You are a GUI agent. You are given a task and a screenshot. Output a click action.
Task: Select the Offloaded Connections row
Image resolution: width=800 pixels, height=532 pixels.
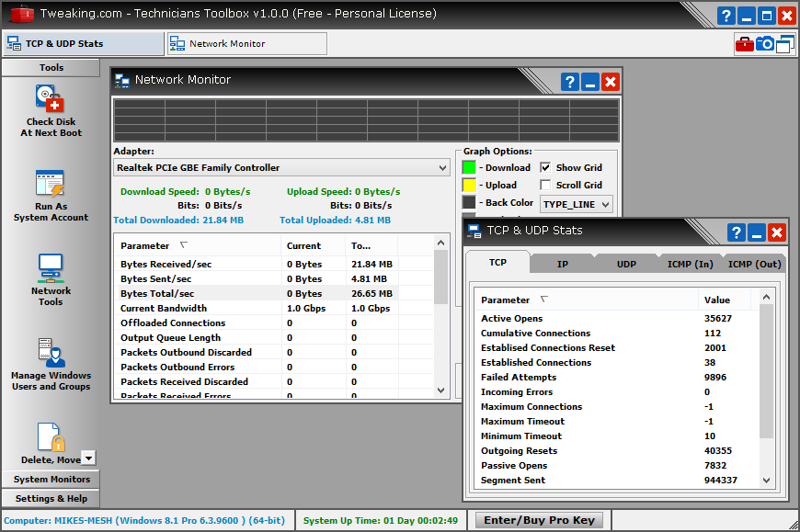click(x=274, y=323)
